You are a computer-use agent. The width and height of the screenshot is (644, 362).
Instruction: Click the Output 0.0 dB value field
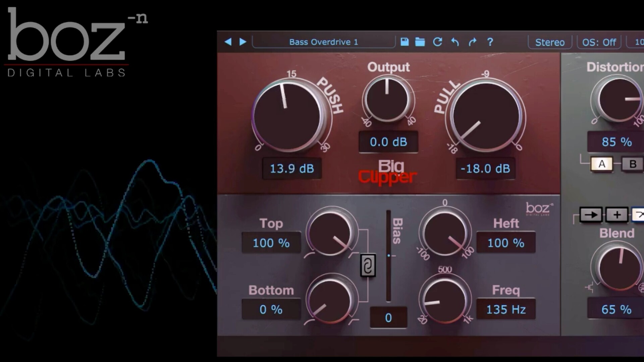pos(388,142)
